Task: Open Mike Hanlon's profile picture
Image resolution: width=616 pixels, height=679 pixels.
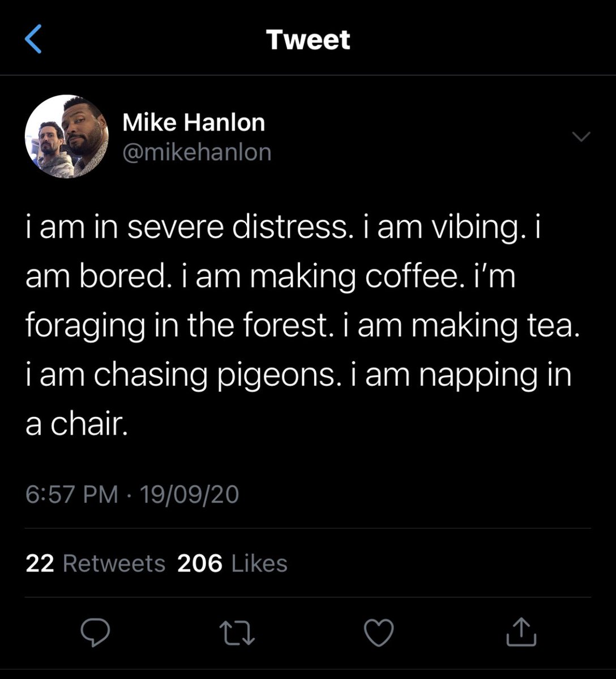Action: pos(67,136)
